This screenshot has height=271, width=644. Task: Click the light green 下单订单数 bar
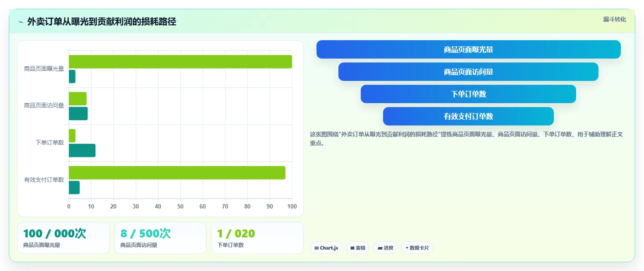[x=72, y=135]
